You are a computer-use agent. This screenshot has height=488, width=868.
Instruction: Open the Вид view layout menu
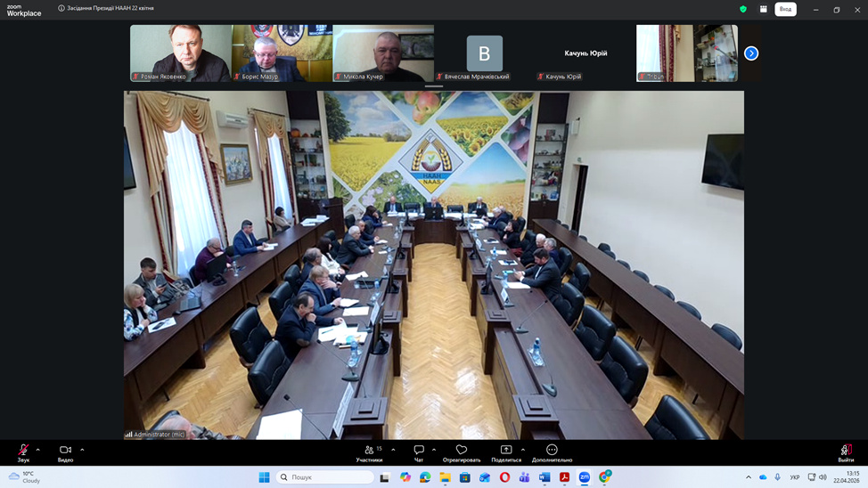click(785, 9)
